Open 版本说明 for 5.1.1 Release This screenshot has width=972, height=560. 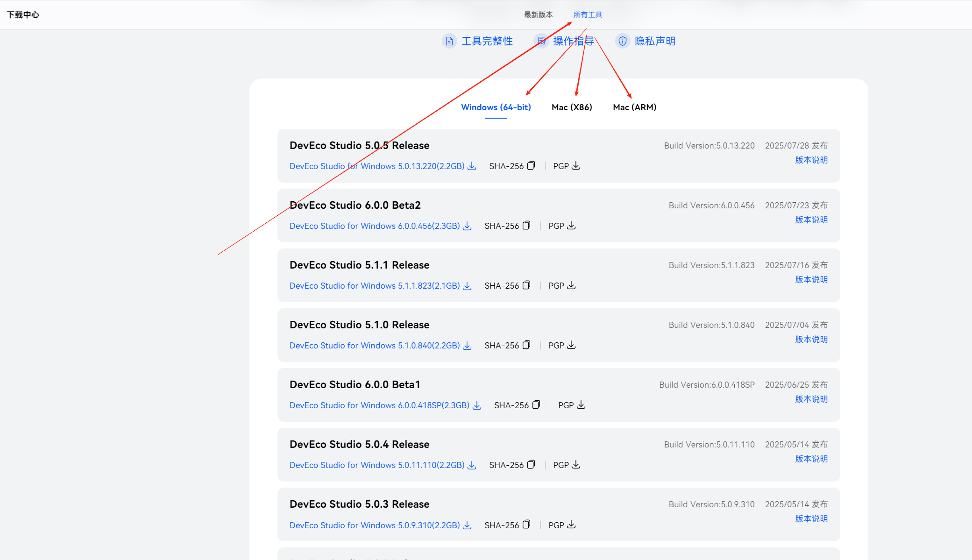tap(811, 279)
